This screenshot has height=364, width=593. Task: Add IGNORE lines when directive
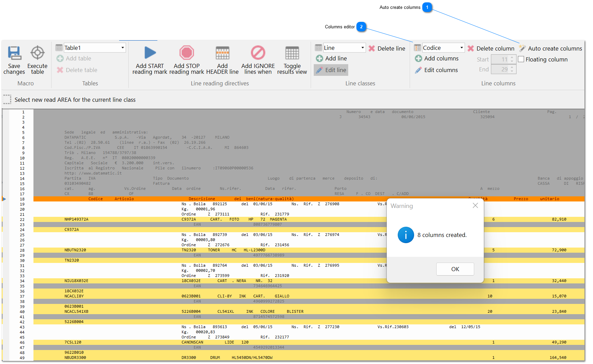click(258, 58)
